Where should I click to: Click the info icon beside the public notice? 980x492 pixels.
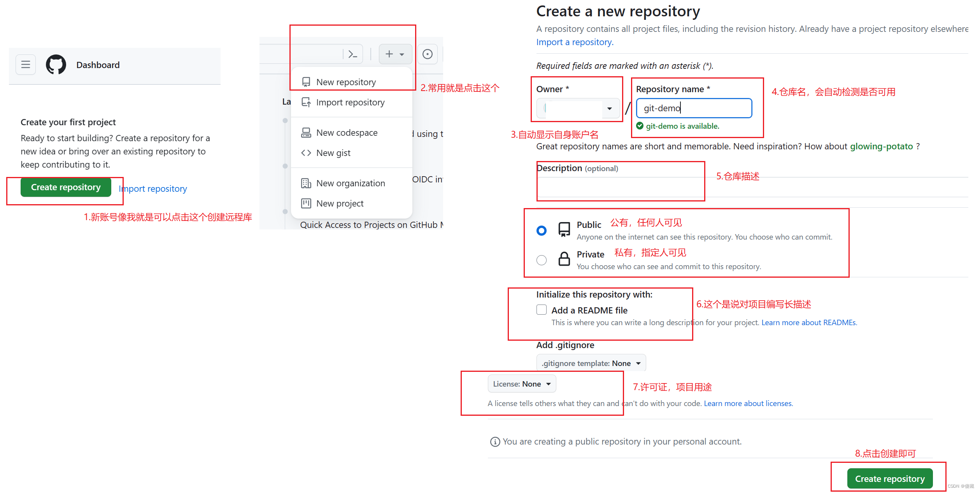point(495,442)
